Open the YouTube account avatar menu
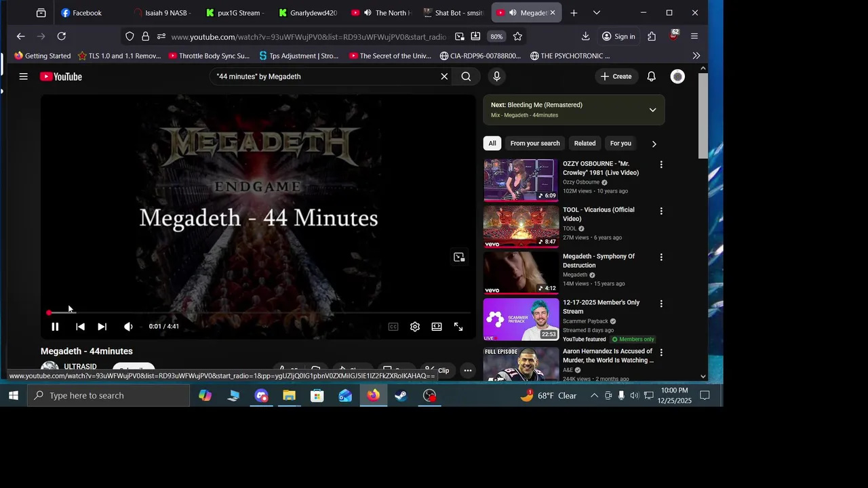Image resolution: width=868 pixels, height=488 pixels. click(x=677, y=77)
